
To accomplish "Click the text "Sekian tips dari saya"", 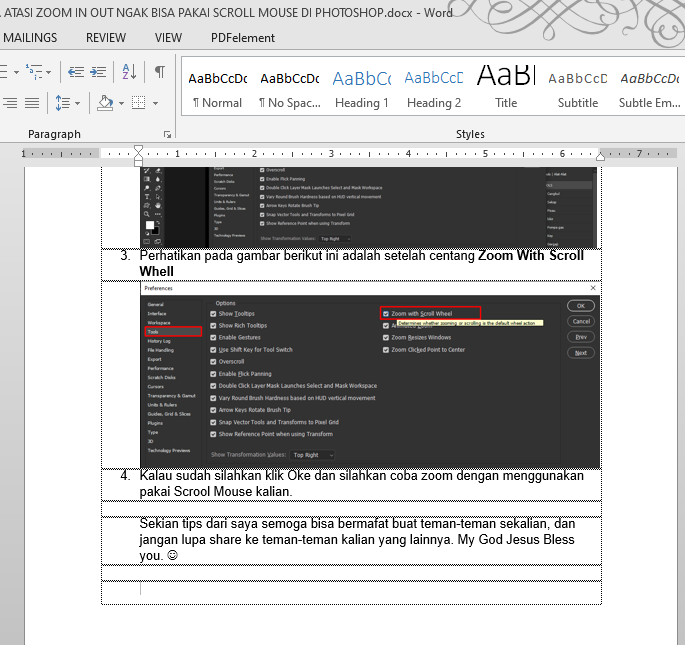I will pyautogui.click(x=200, y=524).
